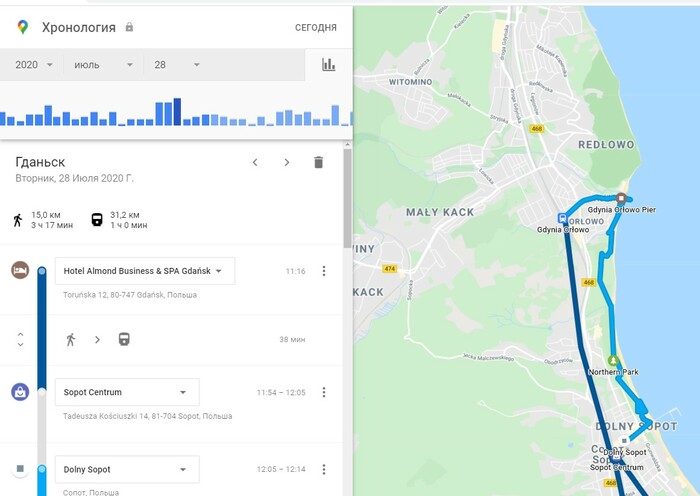Open more options for Sopot Centrum entry
The width and height of the screenshot is (700, 496).
click(x=324, y=392)
